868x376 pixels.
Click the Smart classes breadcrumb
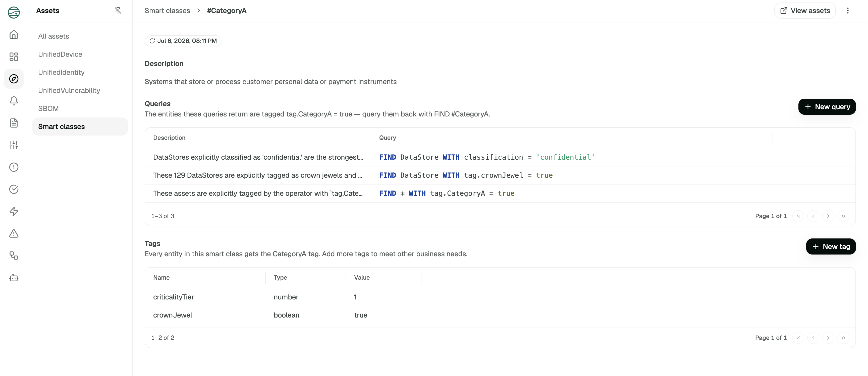click(x=167, y=11)
